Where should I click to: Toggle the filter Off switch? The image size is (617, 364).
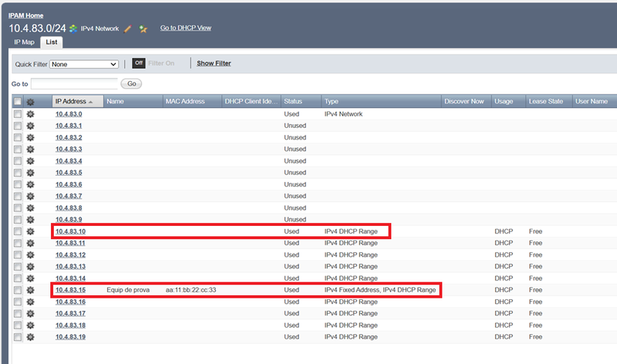click(138, 63)
